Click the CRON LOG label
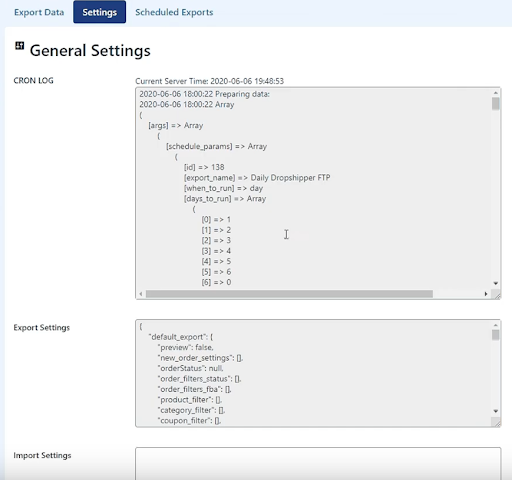Screen dimensions: 512x480 [33, 81]
